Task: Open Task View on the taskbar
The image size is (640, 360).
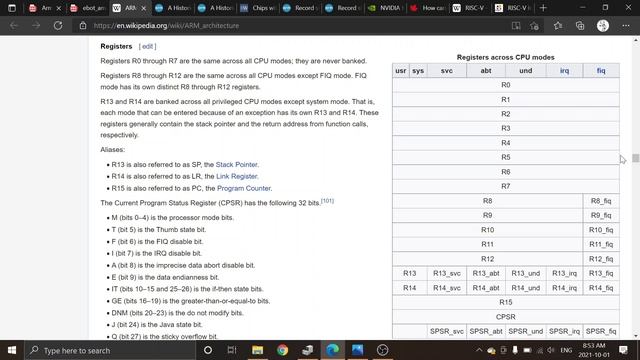Action: pos(232,350)
